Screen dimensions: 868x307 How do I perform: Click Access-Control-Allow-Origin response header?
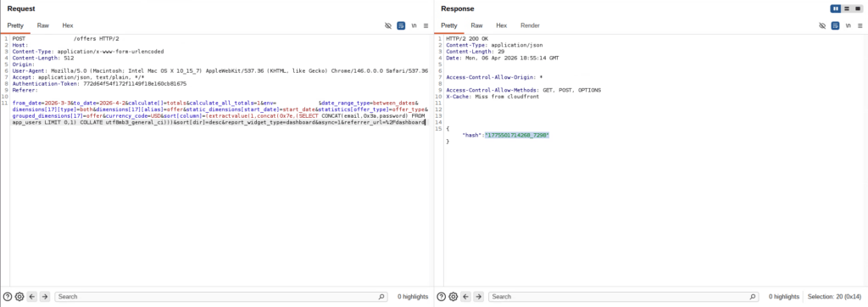494,77
